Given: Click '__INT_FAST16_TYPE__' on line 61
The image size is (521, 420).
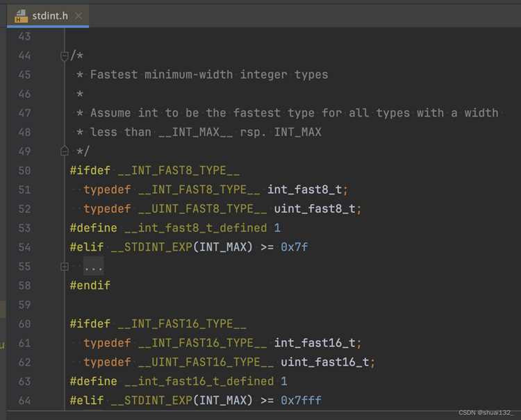Looking at the screenshot, I should pos(202,343).
